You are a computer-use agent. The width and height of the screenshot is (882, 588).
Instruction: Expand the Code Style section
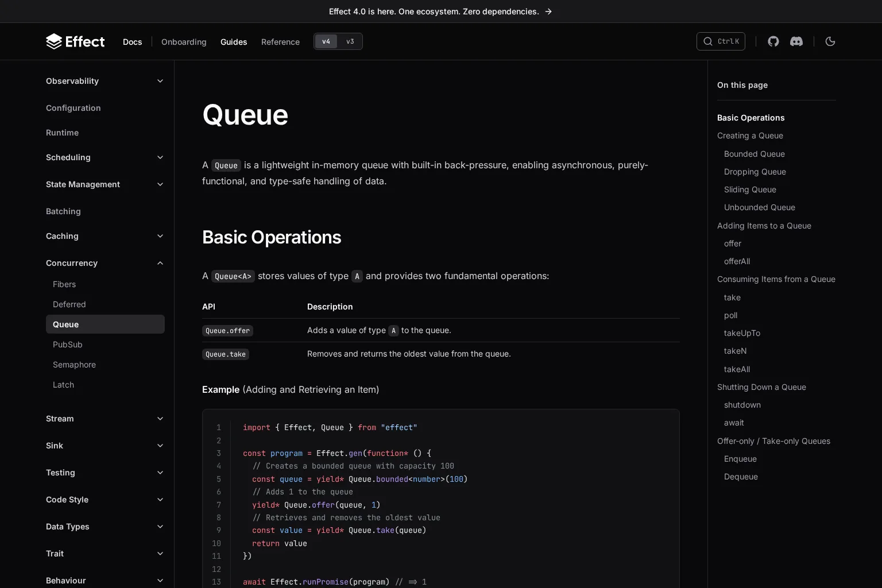105,500
